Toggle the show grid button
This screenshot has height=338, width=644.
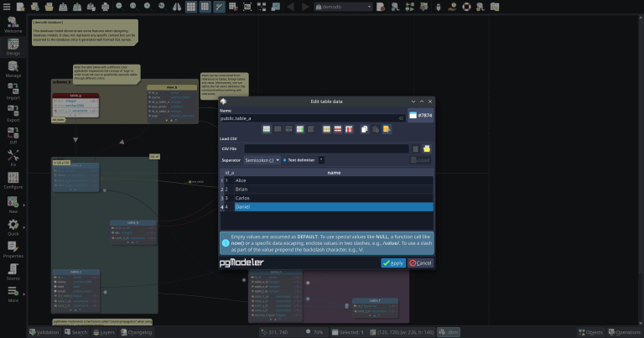click(191, 7)
